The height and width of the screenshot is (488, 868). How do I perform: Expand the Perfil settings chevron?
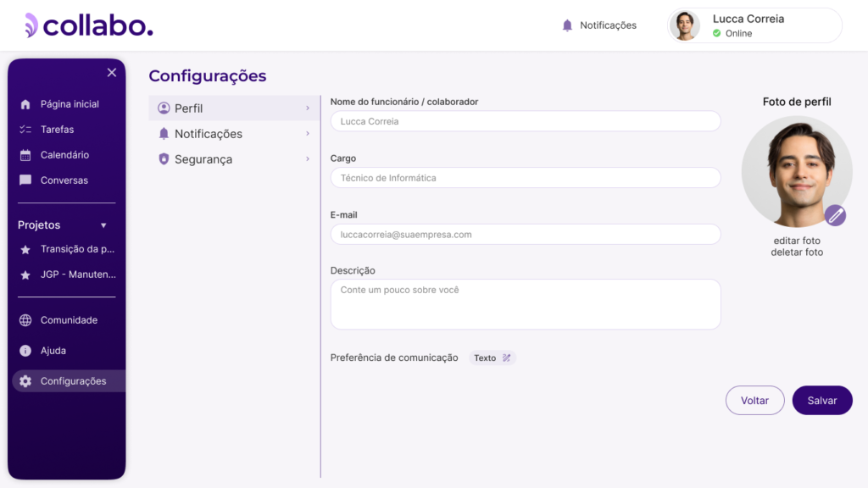pos(308,108)
